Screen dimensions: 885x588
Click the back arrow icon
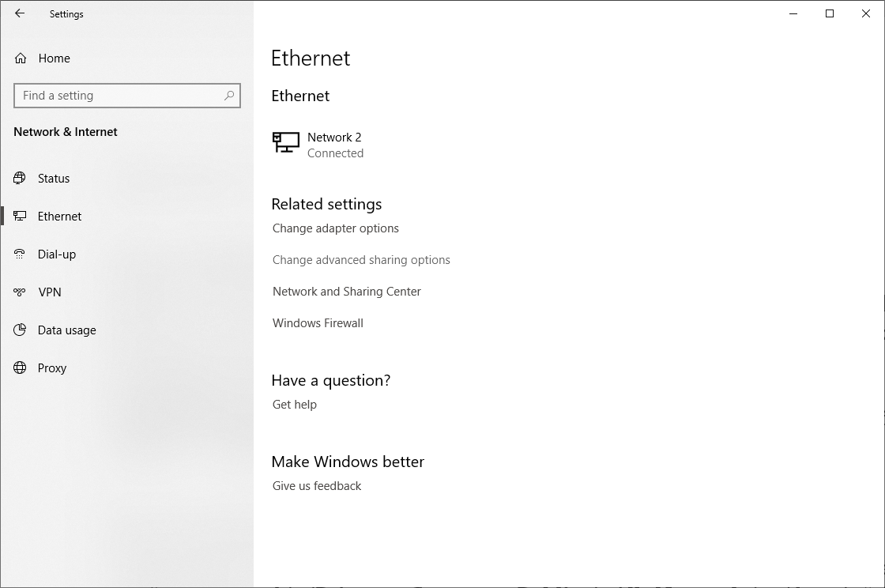pyautogui.click(x=20, y=13)
